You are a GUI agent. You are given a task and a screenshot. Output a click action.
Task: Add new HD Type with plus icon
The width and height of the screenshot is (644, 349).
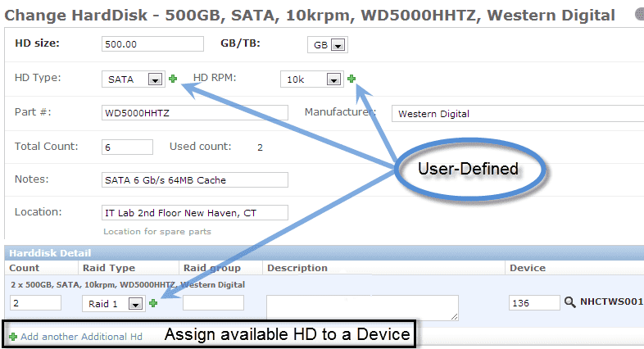pos(173,79)
